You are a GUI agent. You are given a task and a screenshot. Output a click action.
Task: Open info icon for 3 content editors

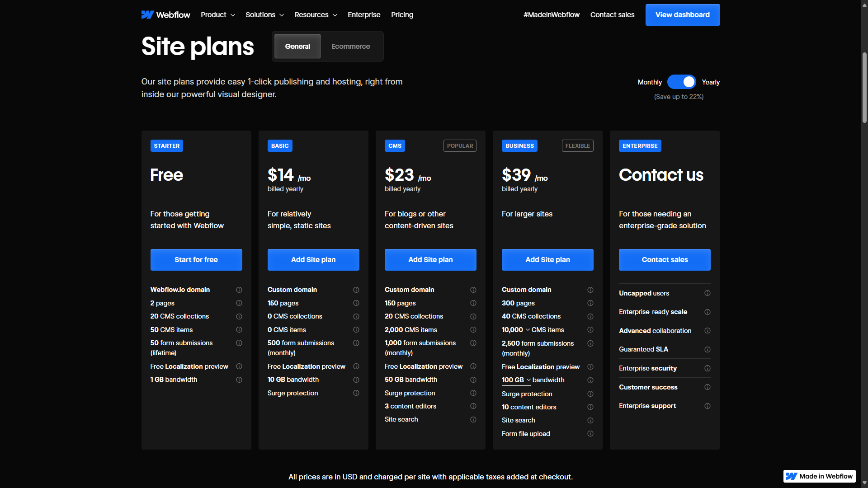pyautogui.click(x=473, y=406)
